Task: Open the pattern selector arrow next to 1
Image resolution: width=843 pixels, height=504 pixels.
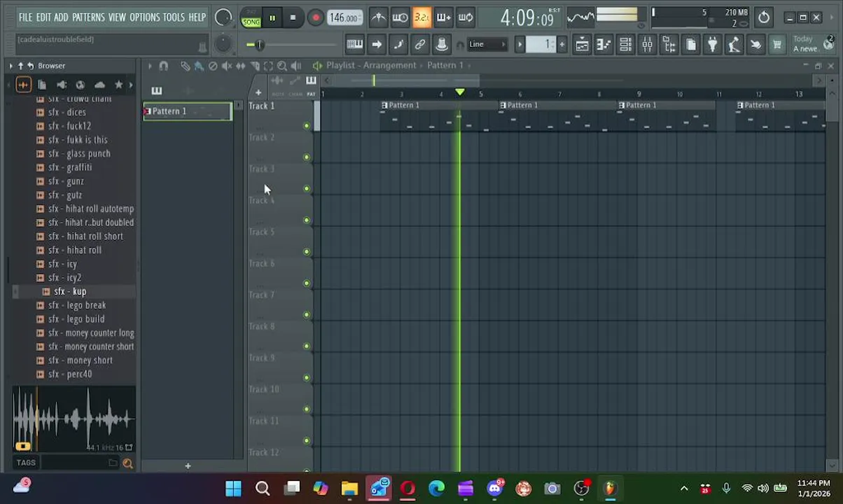Action: 520,45
